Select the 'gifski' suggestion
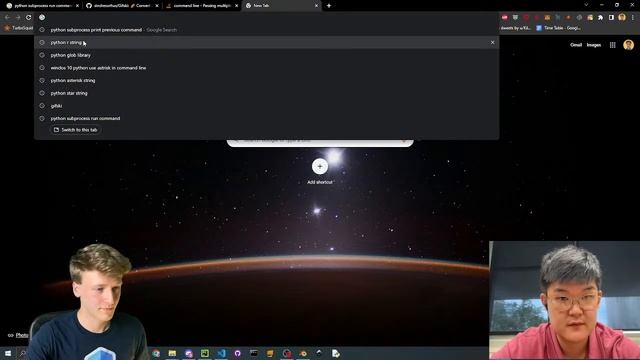 point(267,106)
